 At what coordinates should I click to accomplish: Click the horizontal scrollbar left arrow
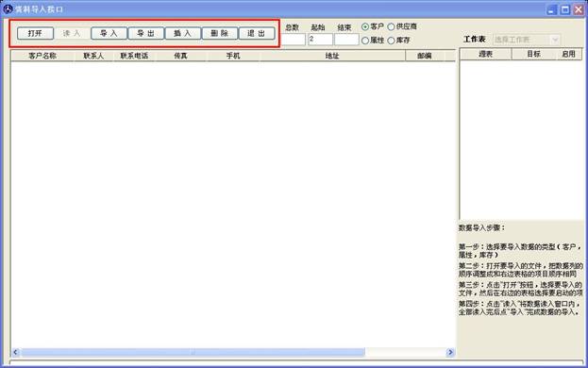(16, 352)
